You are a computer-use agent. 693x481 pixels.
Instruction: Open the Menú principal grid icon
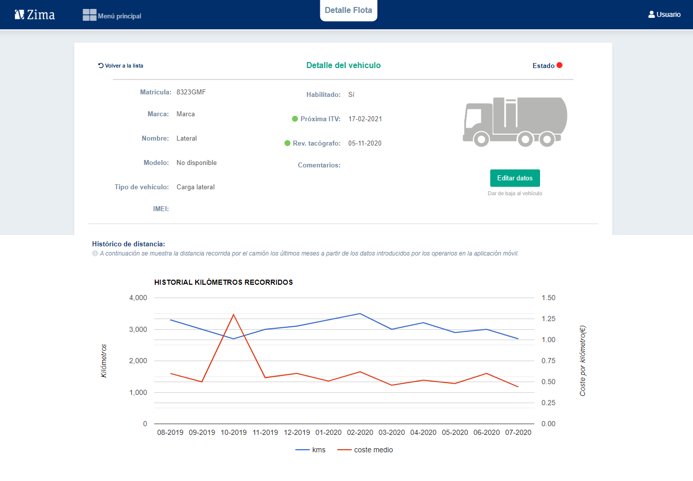[89, 14]
